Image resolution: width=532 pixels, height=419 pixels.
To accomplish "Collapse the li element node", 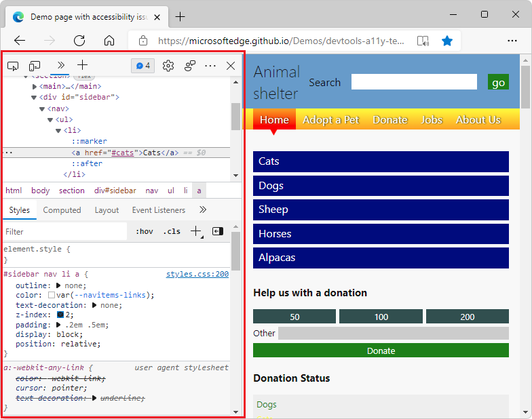I will (58, 131).
